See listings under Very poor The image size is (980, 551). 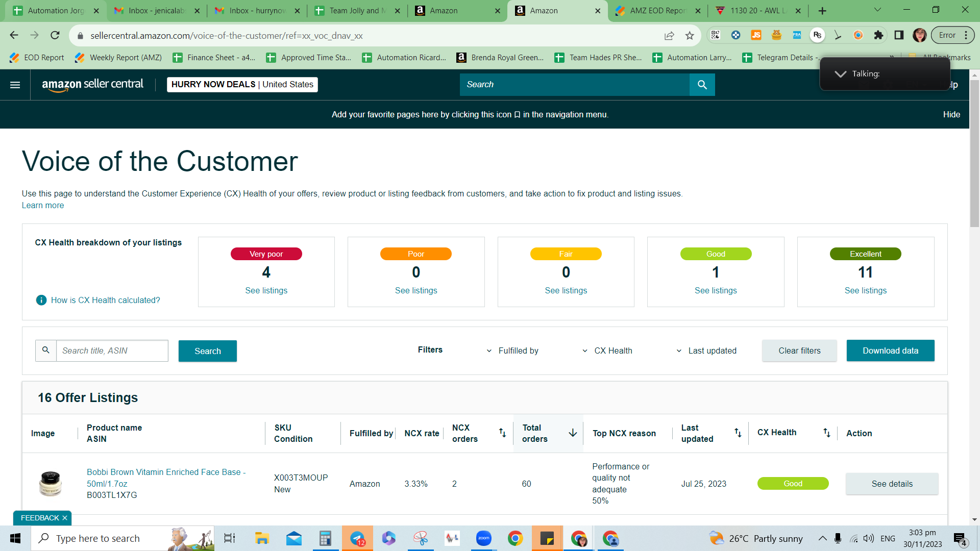click(266, 290)
